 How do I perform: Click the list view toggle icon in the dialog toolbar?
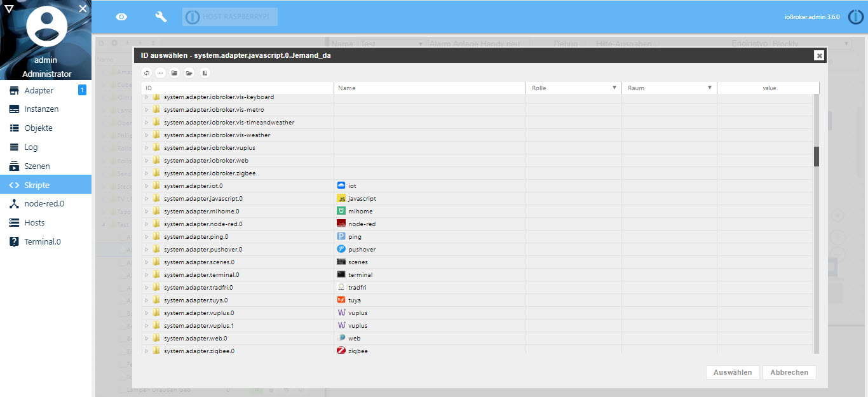(160, 73)
